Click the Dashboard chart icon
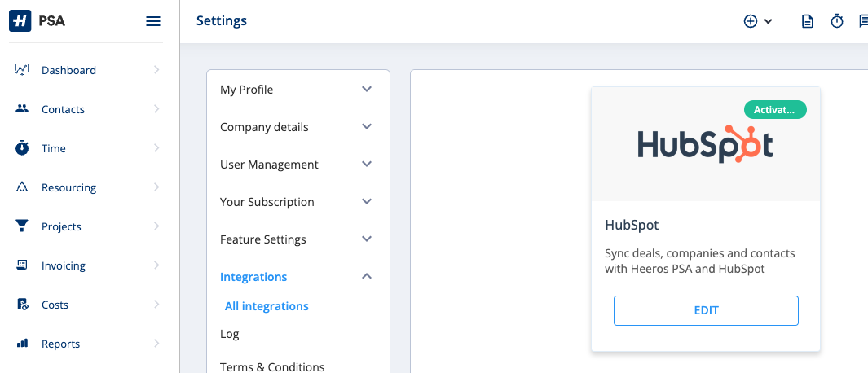The height and width of the screenshot is (373, 868). (x=21, y=70)
